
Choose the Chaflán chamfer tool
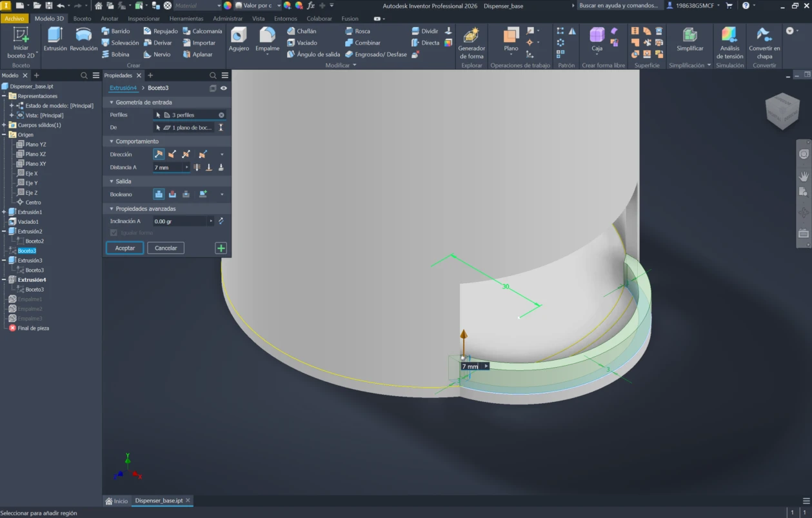pyautogui.click(x=301, y=31)
